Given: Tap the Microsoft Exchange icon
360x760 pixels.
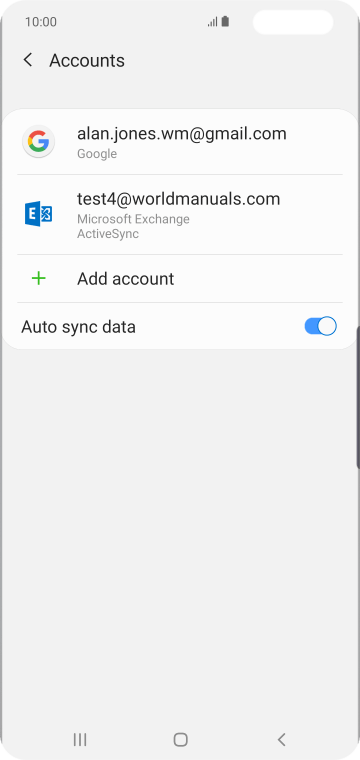Looking at the screenshot, I should coord(38,214).
